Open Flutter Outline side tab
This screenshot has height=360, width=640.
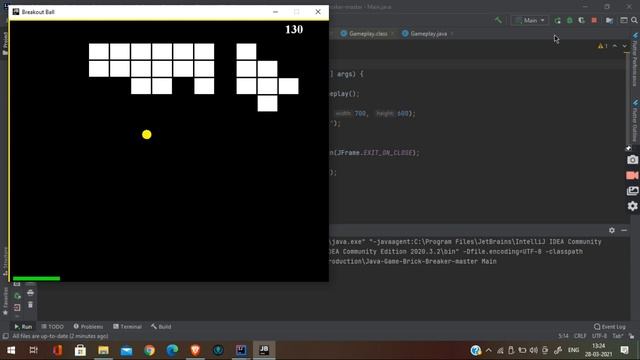[636, 120]
